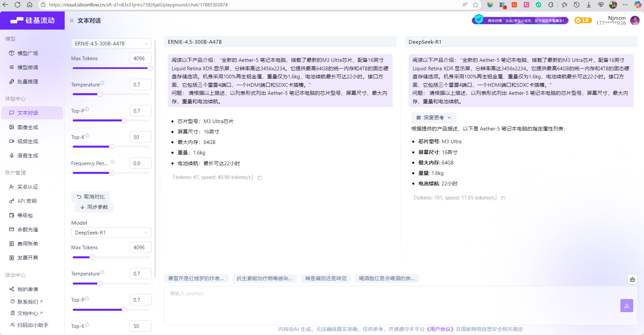
Task: Click the 发票开具 icon
Action: click(x=12, y=258)
